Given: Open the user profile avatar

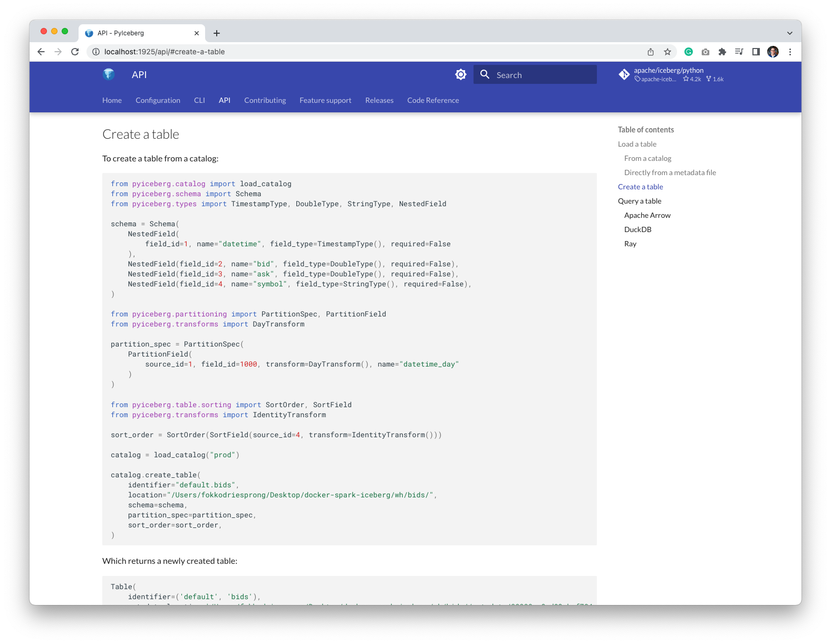Looking at the screenshot, I should coord(773,52).
